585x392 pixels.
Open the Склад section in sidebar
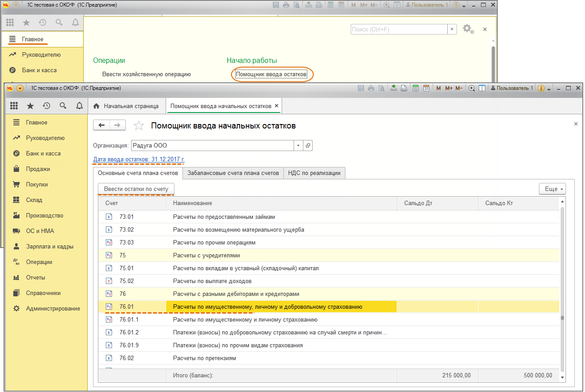(x=34, y=200)
